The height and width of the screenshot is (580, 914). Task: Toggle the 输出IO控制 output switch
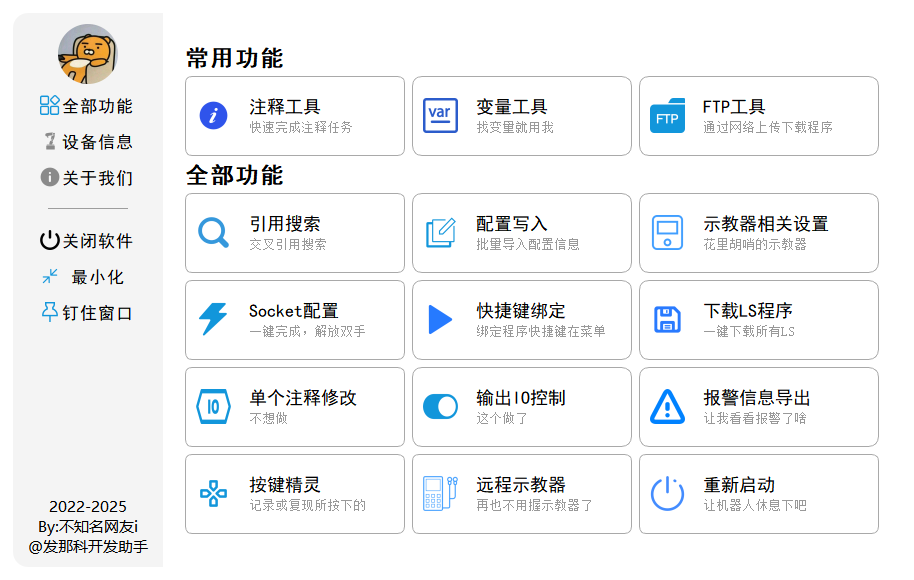440,407
